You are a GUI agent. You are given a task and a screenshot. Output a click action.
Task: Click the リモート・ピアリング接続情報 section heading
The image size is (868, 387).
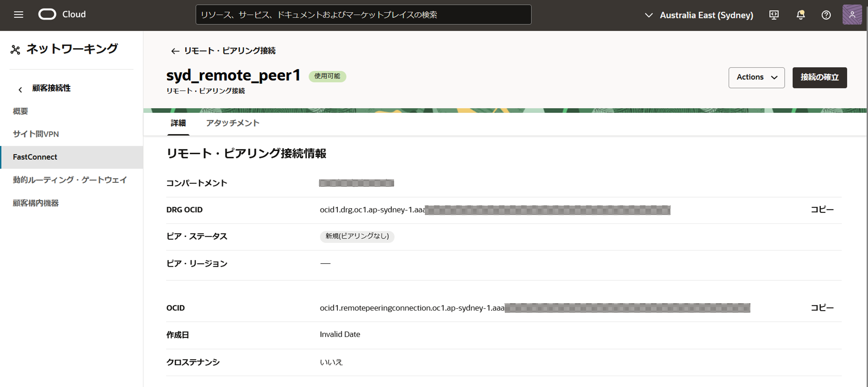(246, 154)
